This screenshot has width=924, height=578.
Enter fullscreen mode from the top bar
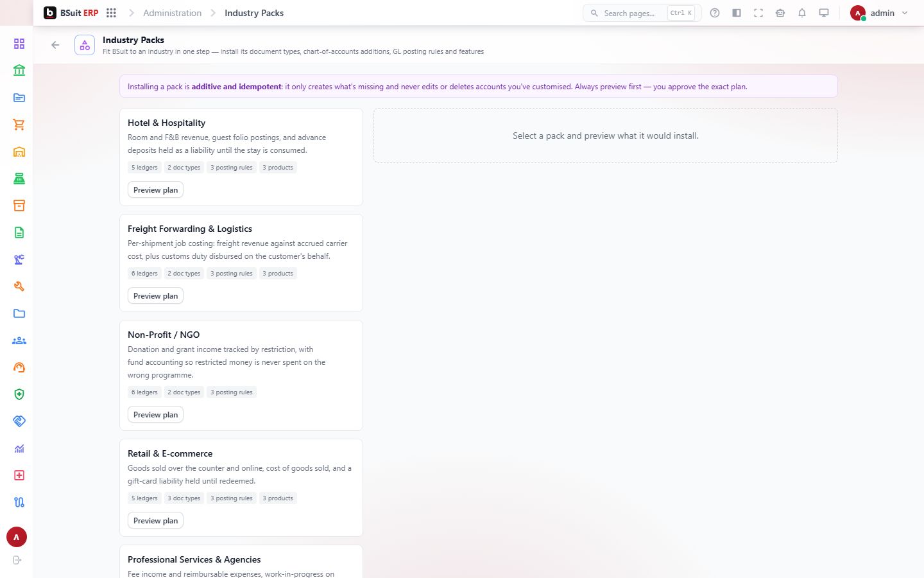tap(758, 13)
